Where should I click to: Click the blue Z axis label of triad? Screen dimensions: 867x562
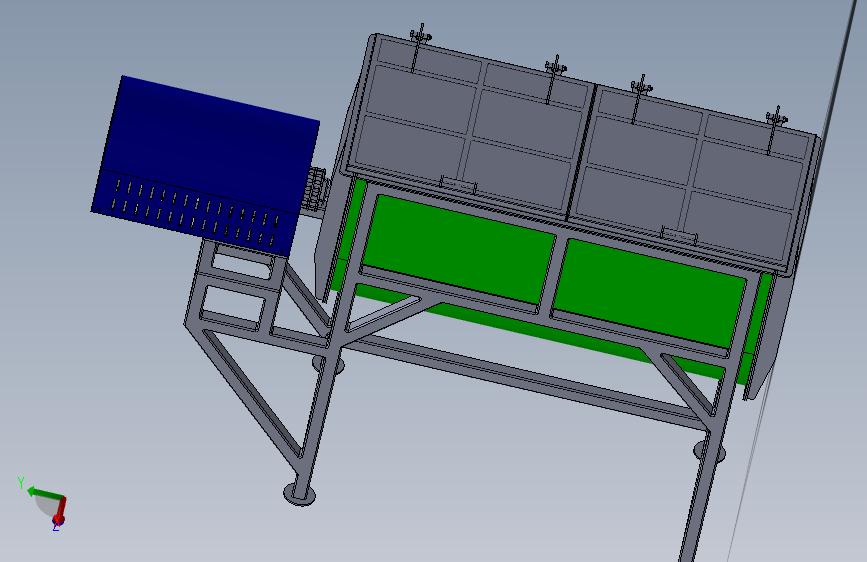56,528
